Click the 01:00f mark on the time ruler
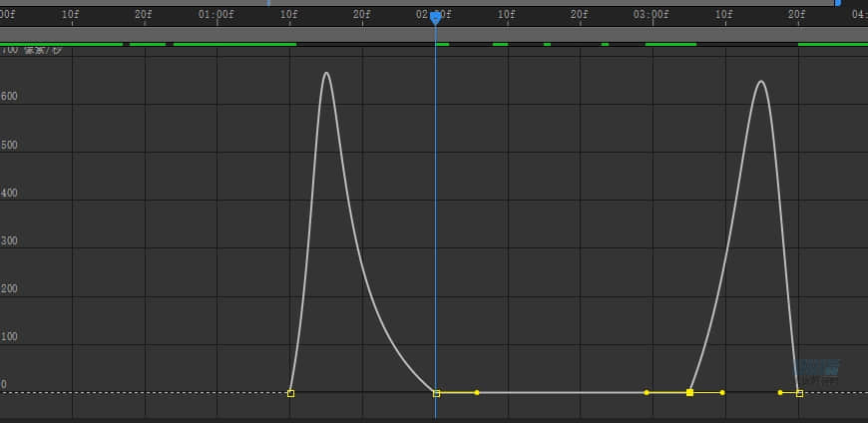Viewport: 868px width, 423px height. (217, 15)
